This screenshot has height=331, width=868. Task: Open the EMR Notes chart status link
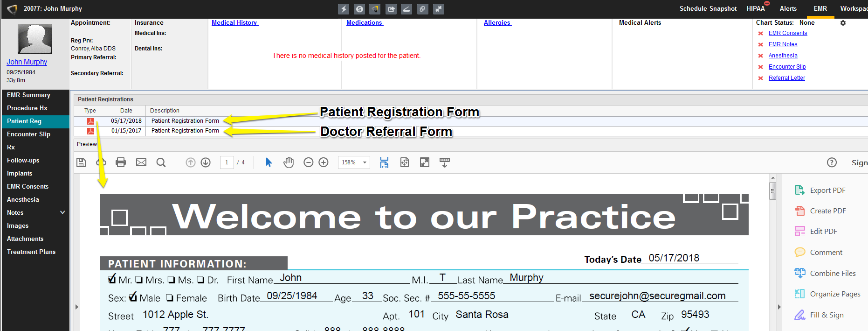point(783,44)
